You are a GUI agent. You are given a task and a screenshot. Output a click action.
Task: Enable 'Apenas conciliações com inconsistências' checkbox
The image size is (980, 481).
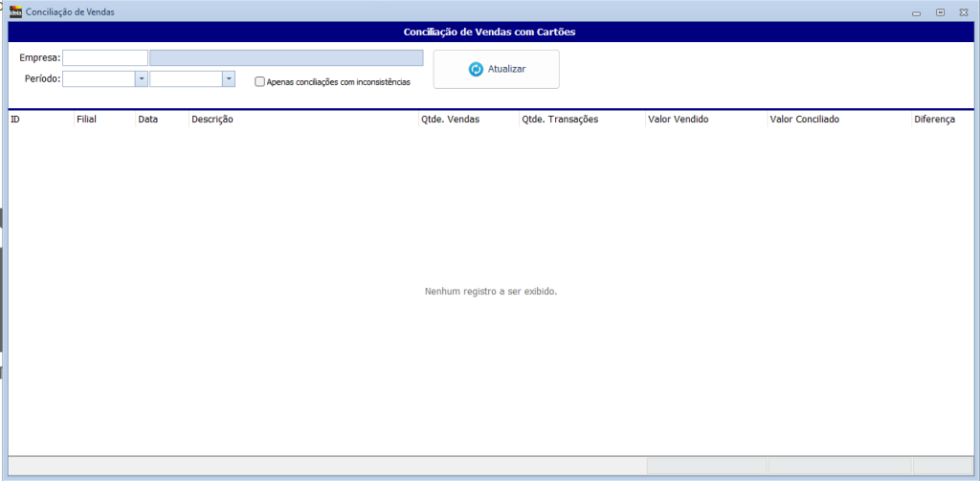click(x=260, y=82)
